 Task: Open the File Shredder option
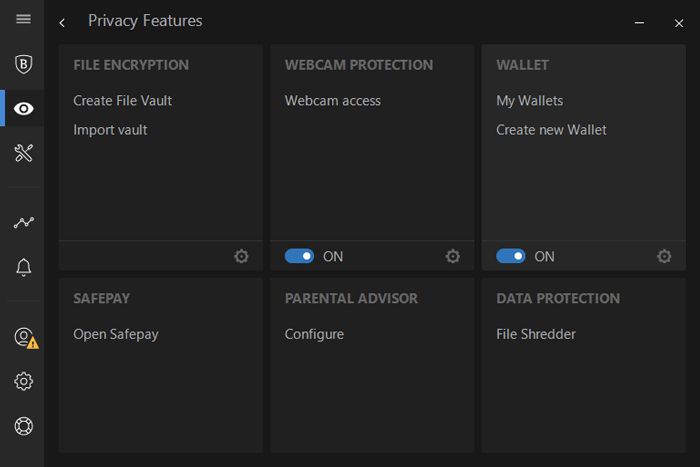[536, 334]
